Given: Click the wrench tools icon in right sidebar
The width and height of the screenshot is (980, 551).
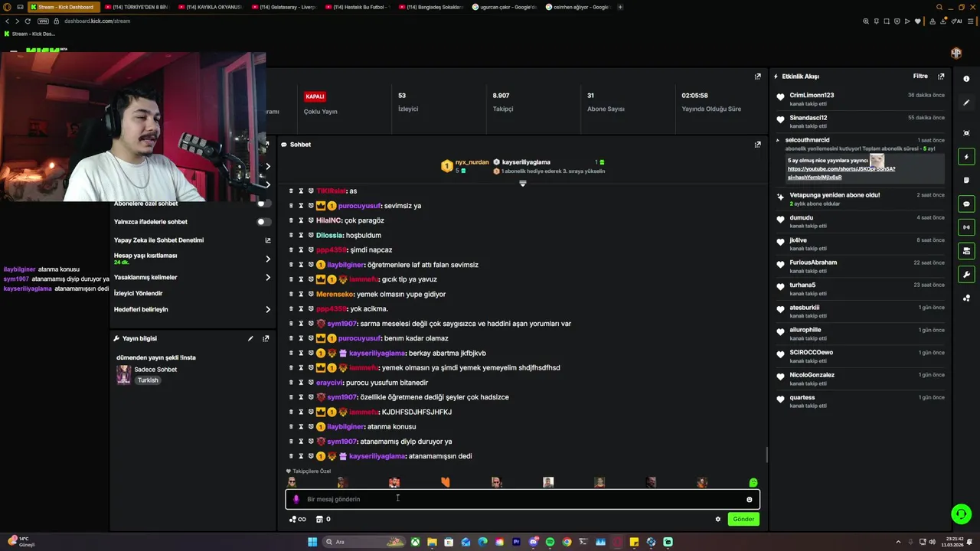Looking at the screenshot, I should [x=966, y=275].
